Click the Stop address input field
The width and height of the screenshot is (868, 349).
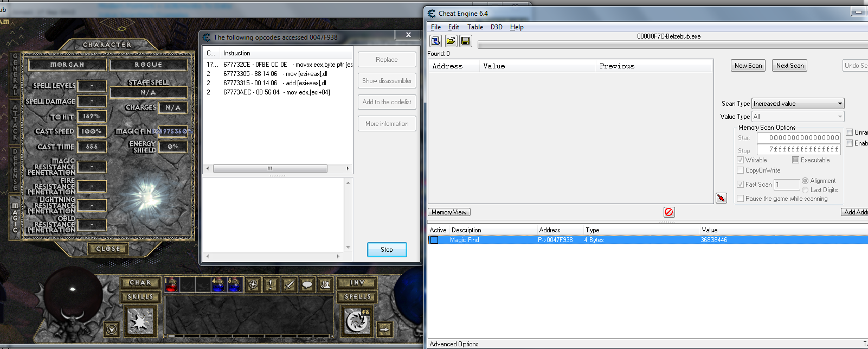tap(799, 149)
